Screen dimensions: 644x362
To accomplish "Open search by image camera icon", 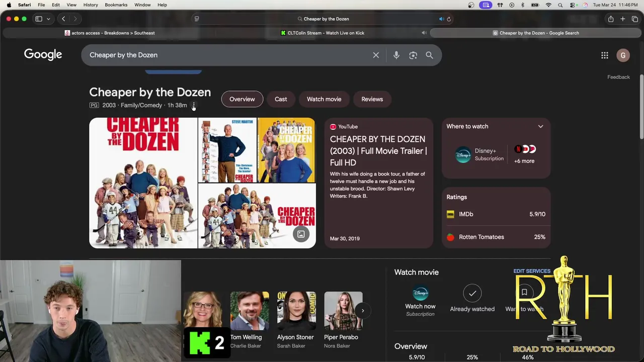I will (413, 55).
